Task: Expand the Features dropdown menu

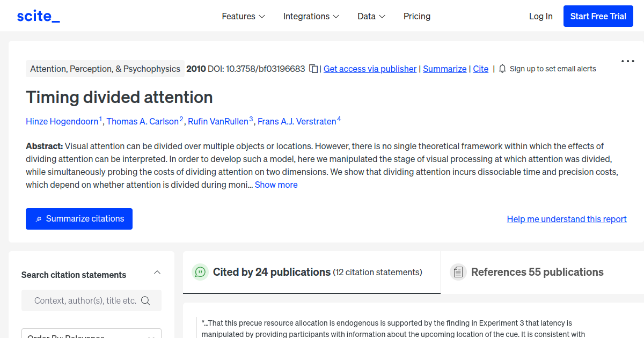Action: coord(243,16)
